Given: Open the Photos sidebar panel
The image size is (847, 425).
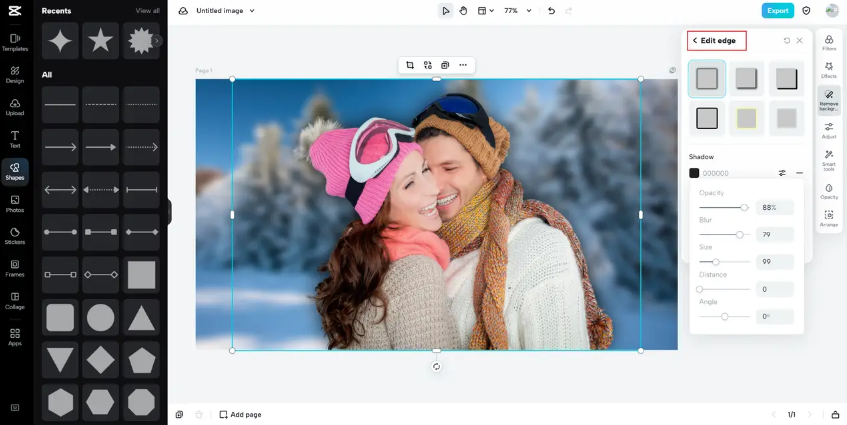Looking at the screenshot, I should 15,204.
